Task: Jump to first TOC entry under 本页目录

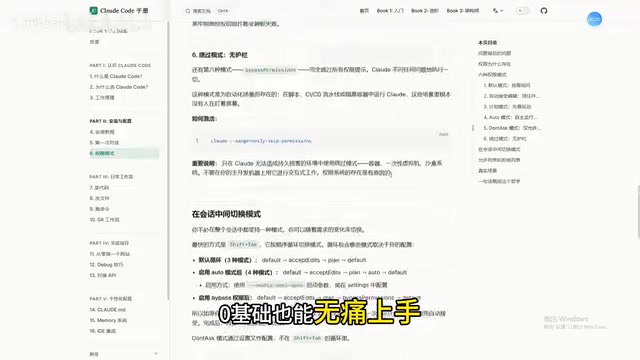Action: pos(494,53)
